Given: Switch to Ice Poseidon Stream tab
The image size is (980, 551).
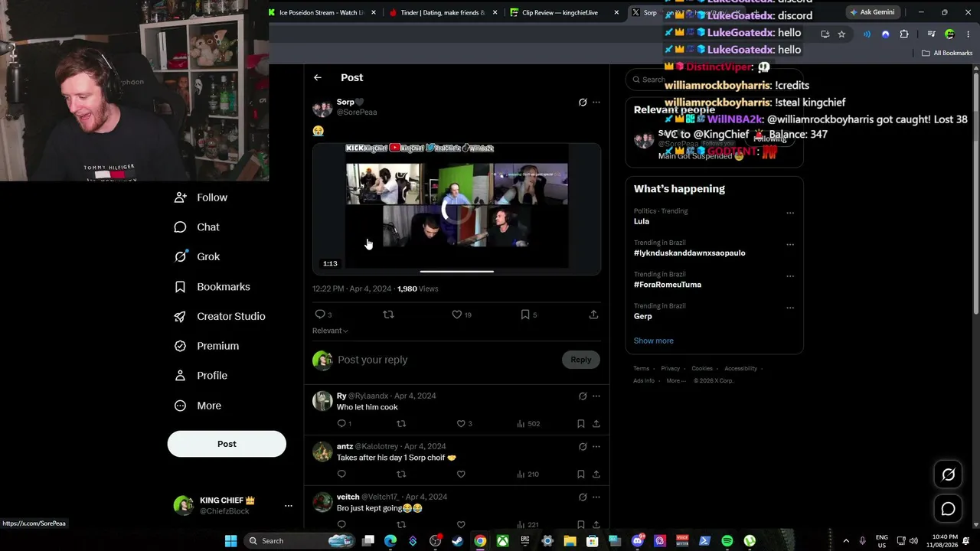Looking at the screenshot, I should (x=322, y=12).
